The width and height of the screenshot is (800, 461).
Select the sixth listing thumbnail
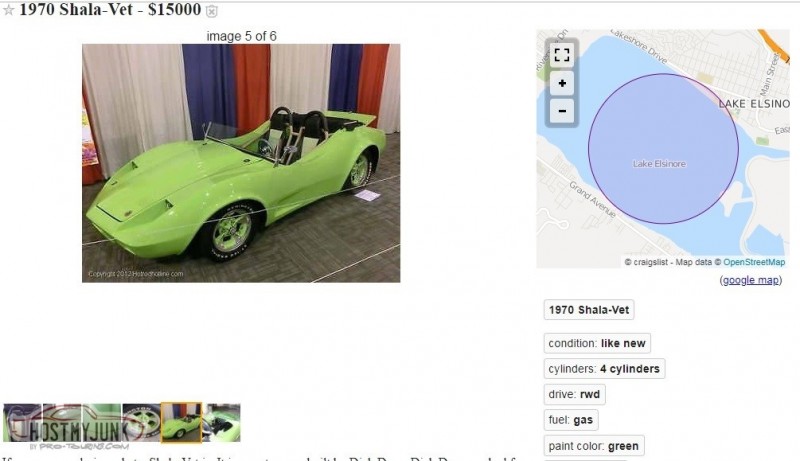221,423
